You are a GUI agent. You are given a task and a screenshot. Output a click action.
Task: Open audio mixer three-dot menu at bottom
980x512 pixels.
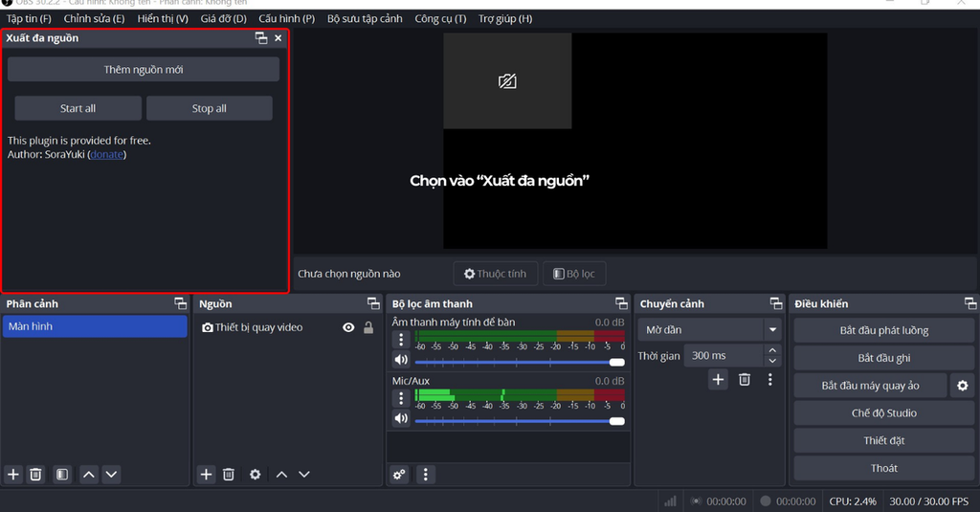(x=426, y=475)
